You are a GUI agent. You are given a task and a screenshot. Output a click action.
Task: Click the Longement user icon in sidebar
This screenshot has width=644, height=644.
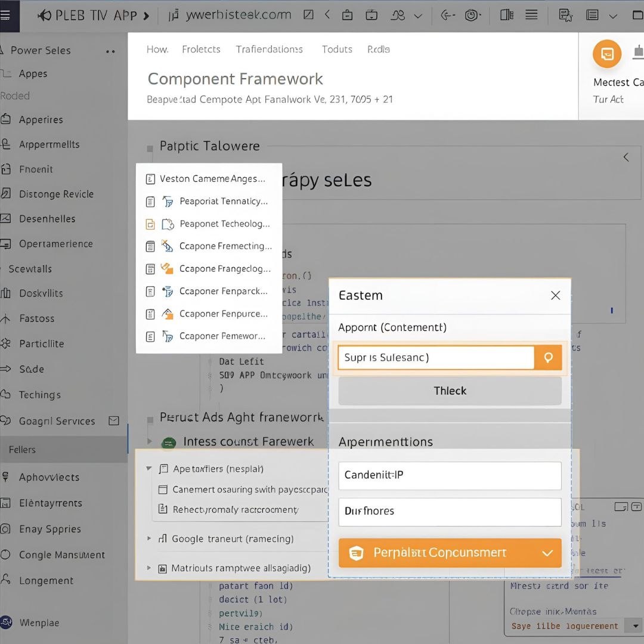(6, 580)
